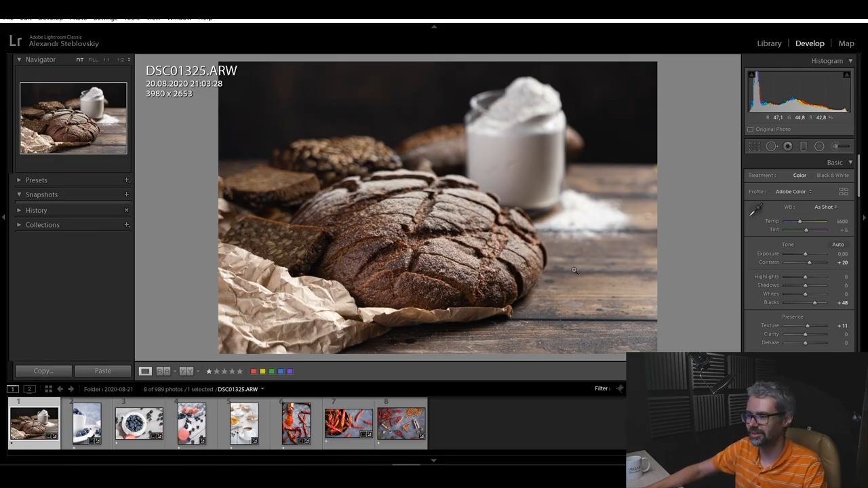The height and width of the screenshot is (488, 868).
Task: Hide the filmstrip with bottom arrow
Action: (x=434, y=461)
